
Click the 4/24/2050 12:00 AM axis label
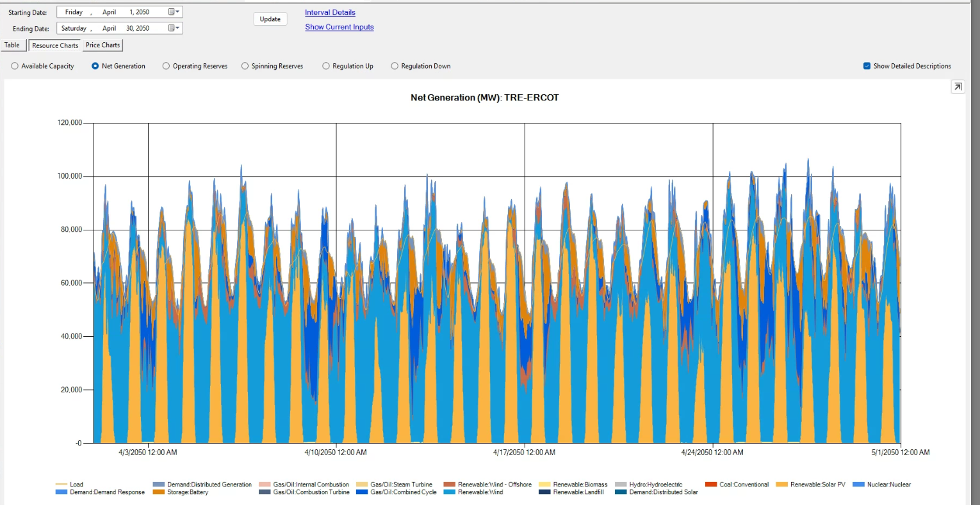click(x=712, y=452)
